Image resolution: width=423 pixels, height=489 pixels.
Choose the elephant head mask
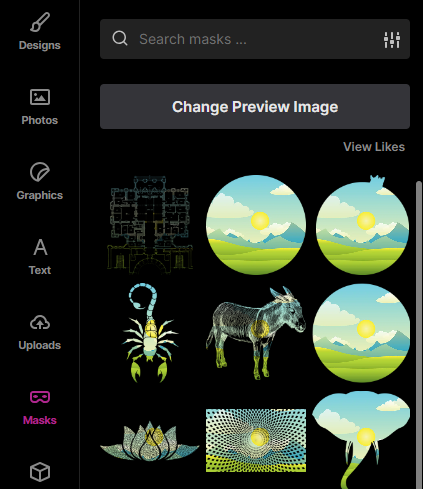pos(361,440)
